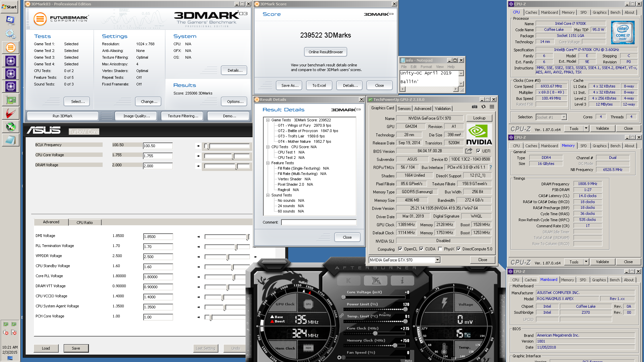Screen dimensions: 644x362
Task: Collapse the Sound Tests tree node
Action: (x=268, y=195)
